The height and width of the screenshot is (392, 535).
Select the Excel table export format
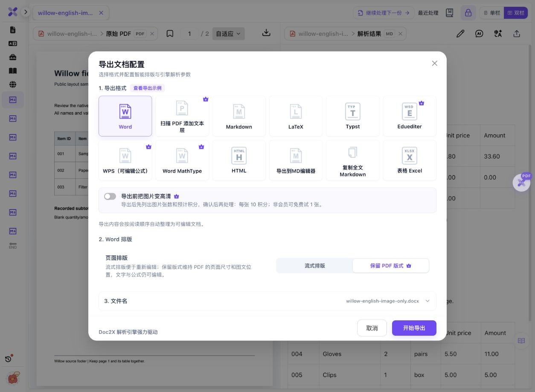tap(410, 160)
